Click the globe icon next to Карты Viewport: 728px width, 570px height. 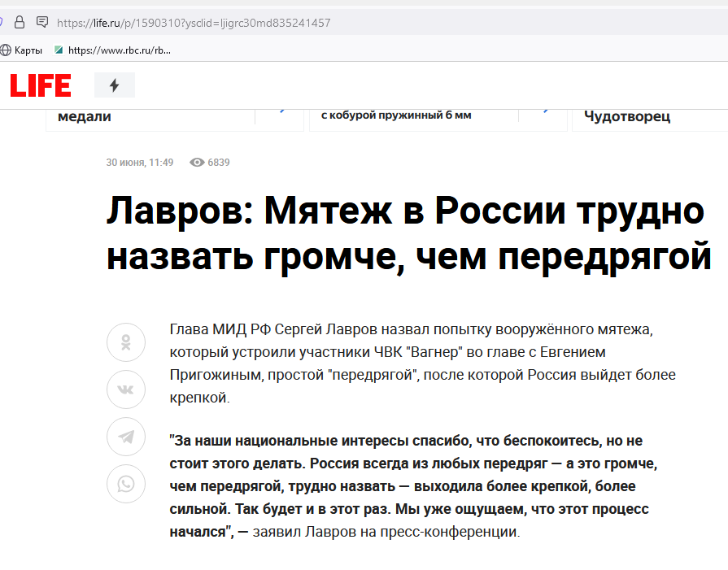click(x=6, y=50)
